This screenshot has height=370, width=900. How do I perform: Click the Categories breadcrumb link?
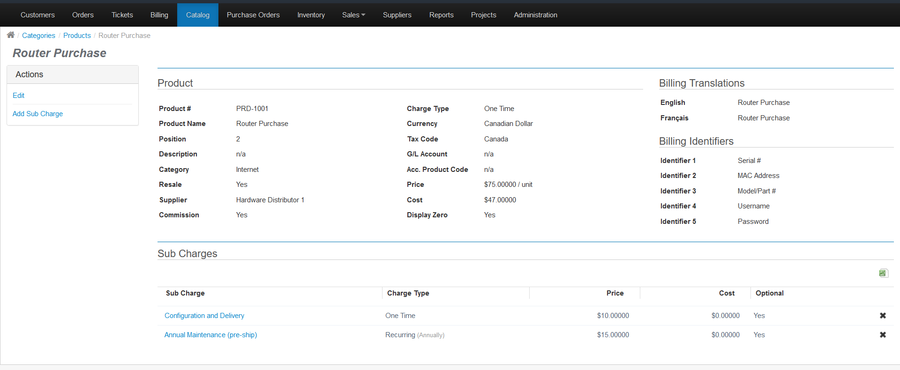point(38,36)
